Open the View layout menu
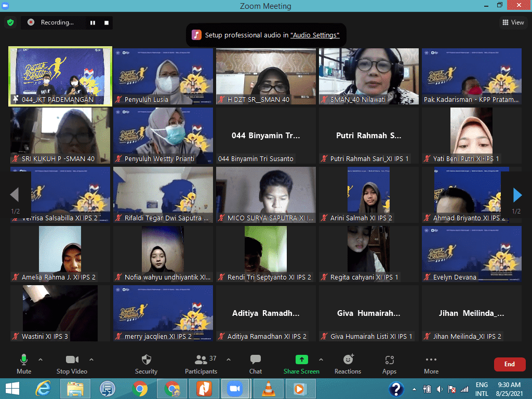The image size is (532, 399). (513, 22)
